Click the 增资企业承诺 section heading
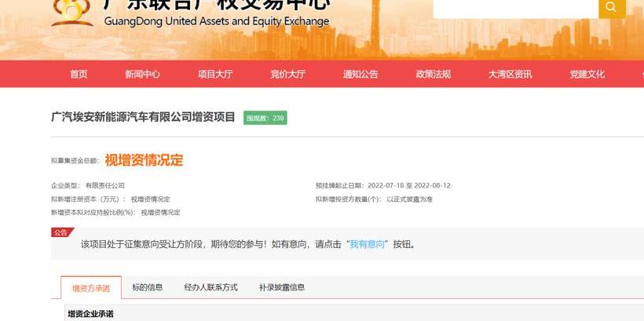Viewport: 644px width, 321px height. pos(91,314)
